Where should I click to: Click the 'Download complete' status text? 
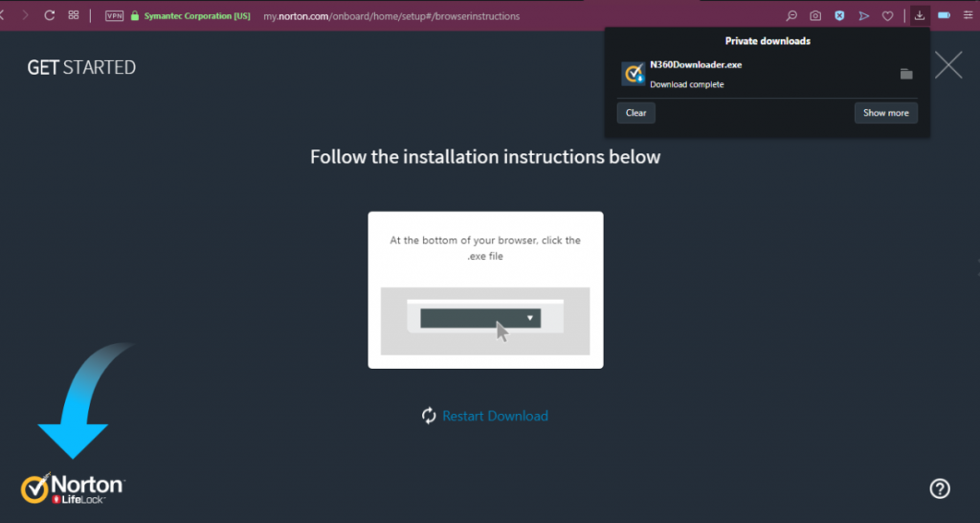click(687, 84)
